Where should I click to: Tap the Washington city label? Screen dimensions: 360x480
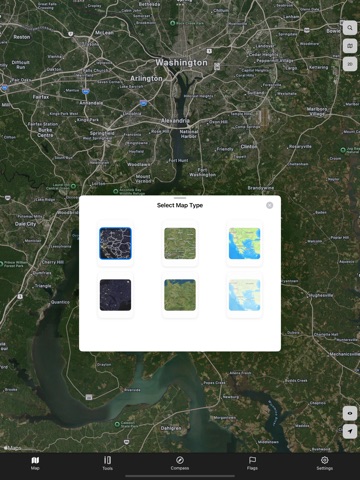[x=181, y=63]
